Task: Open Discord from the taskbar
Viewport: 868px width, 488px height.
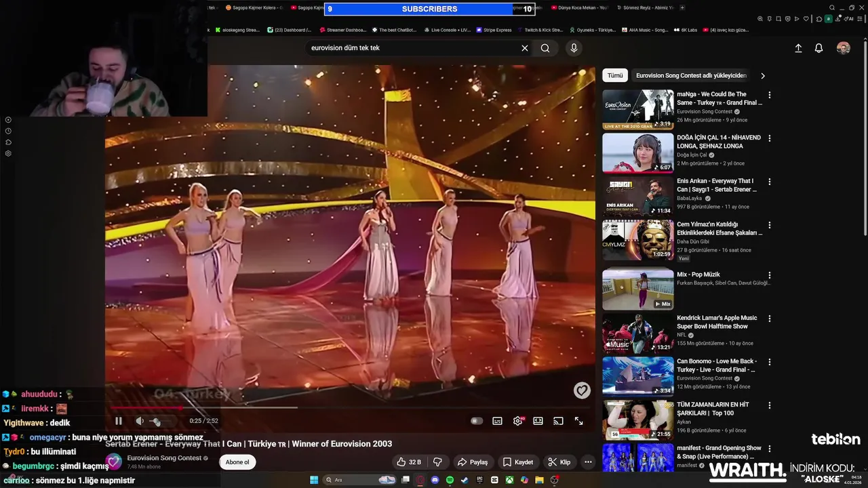Action: click(x=435, y=480)
